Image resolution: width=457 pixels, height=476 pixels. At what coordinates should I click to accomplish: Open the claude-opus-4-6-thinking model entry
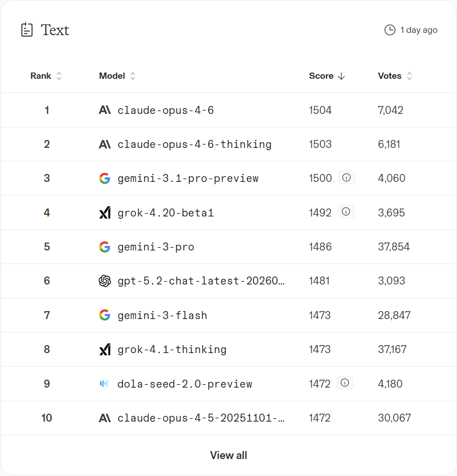tap(194, 144)
